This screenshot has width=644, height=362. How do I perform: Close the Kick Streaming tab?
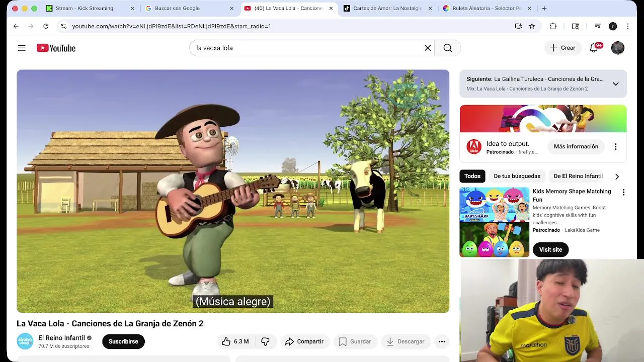[132, 8]
